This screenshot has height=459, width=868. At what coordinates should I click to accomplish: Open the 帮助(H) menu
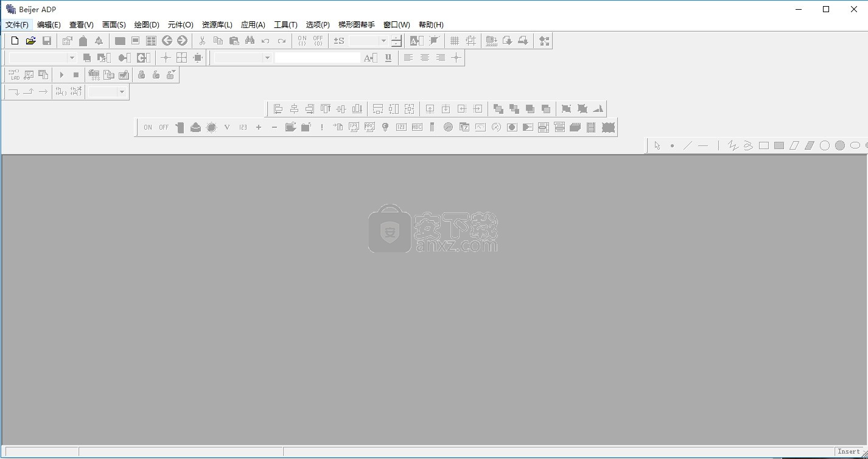pyautogui.click(x=431, y=25)
